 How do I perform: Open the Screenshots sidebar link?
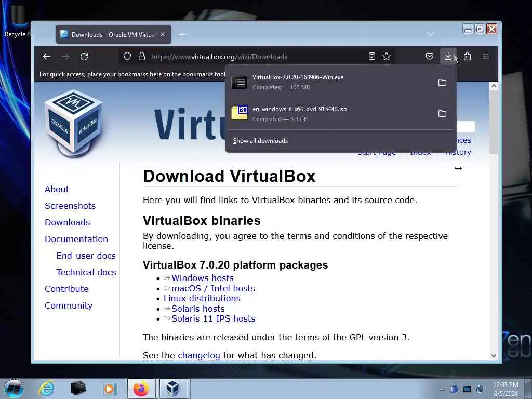click(70, 206)
